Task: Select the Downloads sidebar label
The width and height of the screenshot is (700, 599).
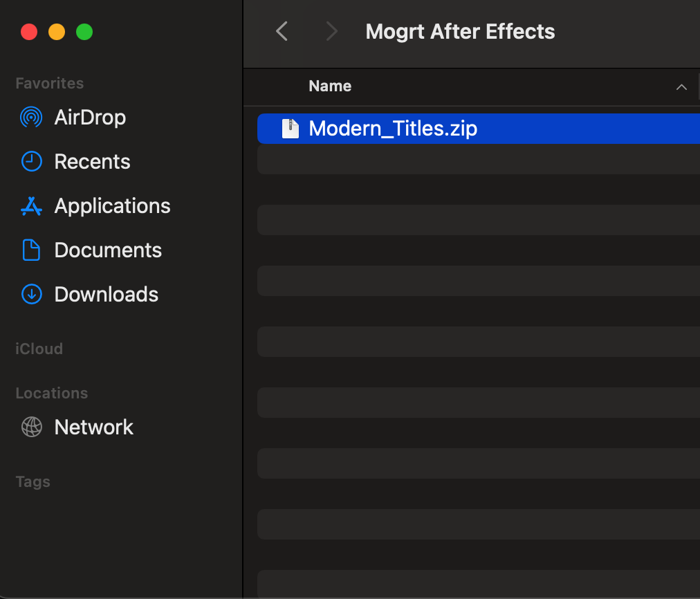Action: [x=106, y=295]
